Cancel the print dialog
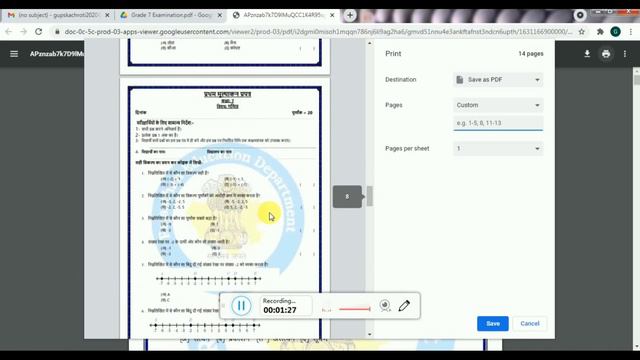 [530, 323]
